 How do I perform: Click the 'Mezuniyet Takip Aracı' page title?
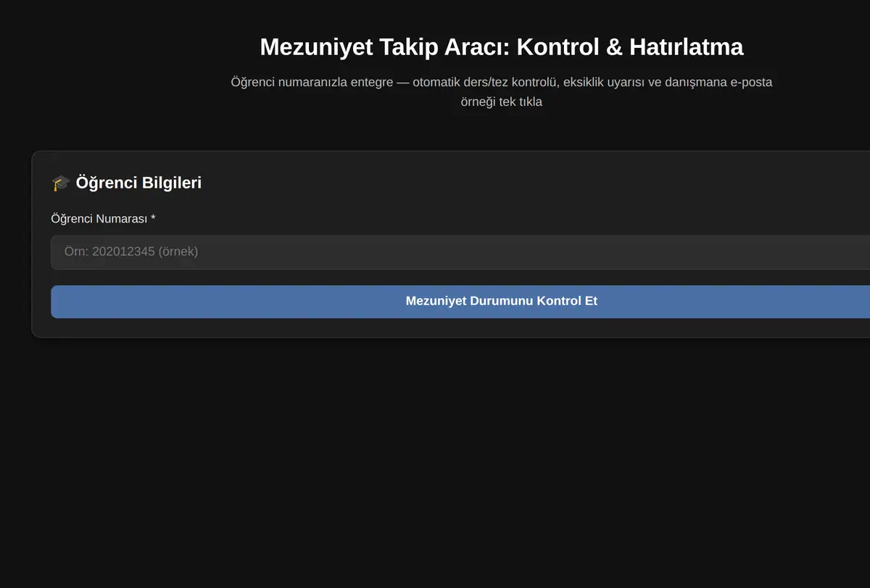tap(502, 47)
